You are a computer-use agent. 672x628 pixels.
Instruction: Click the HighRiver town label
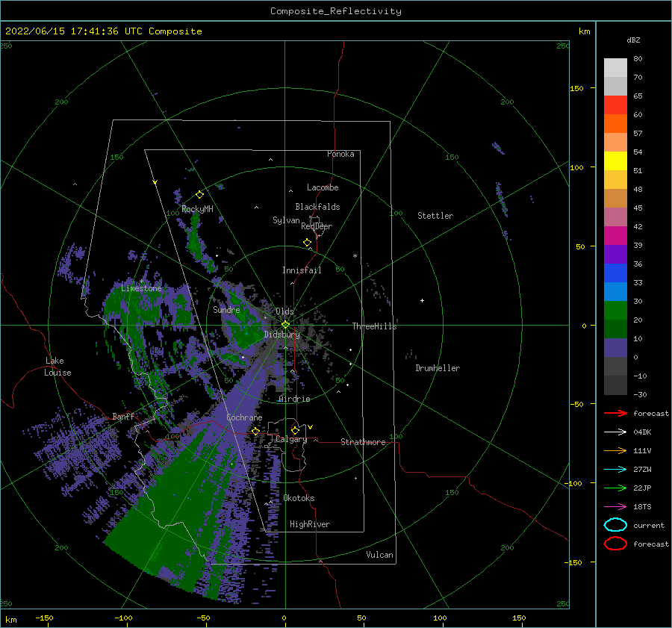click(x=310, y=524)
